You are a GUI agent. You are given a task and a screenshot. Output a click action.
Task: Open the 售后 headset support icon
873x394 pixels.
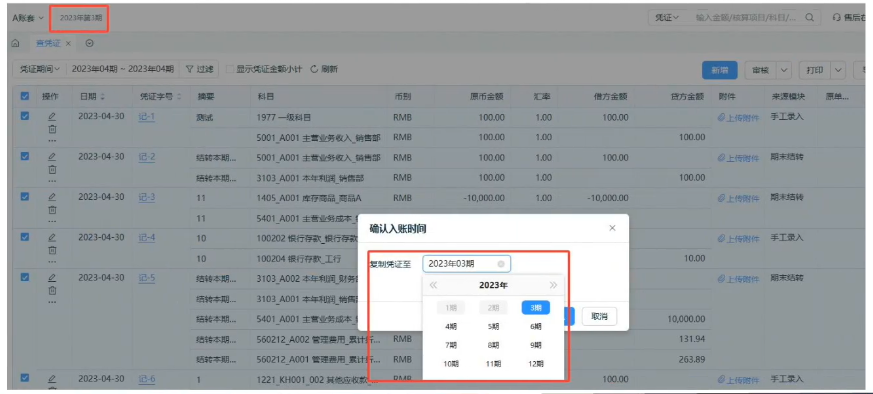[x=836, y=18]
